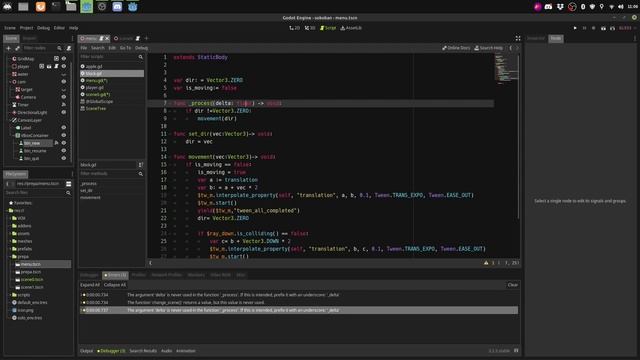Stop the running scene
This screenshot has width=640, height=360.
(593, 28)
